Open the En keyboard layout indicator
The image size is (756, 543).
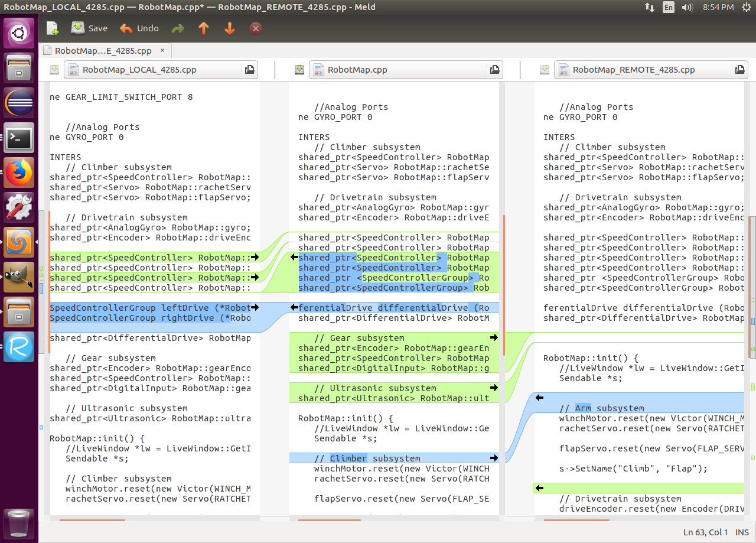coord(668,7)
